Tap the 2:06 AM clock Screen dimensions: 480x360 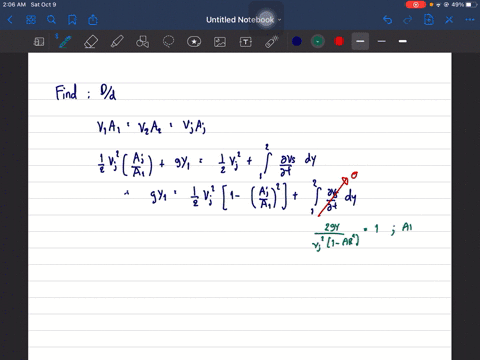point(14,5)
